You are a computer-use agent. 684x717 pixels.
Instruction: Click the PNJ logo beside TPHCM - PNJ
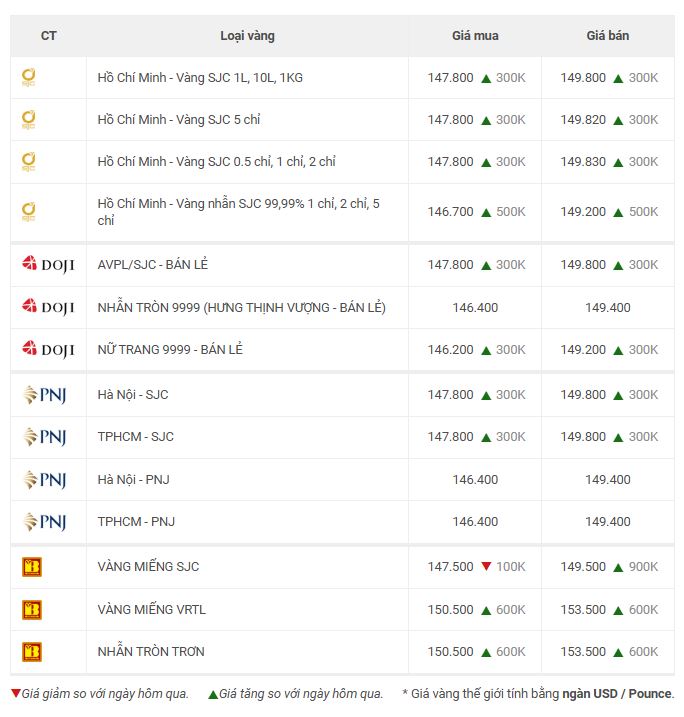tap(44, 522)
